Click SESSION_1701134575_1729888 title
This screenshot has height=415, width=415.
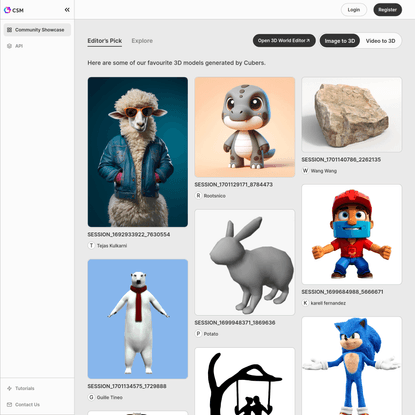tap(127, 386)
